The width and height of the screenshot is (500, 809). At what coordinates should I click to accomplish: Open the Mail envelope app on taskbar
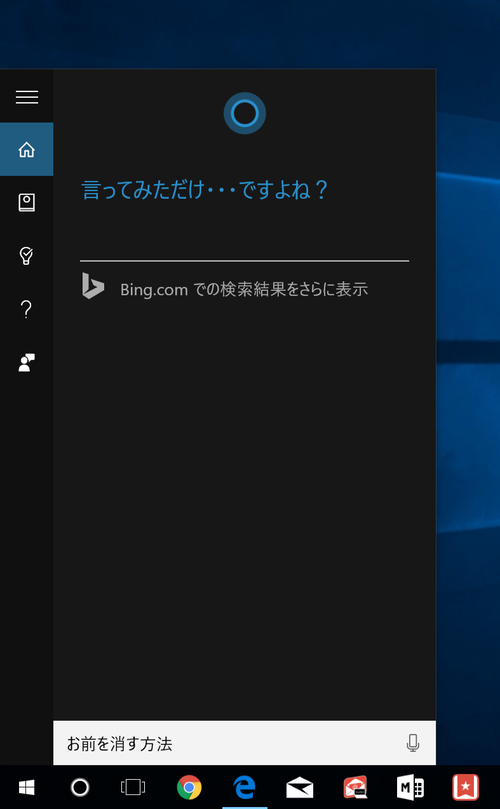300,788
